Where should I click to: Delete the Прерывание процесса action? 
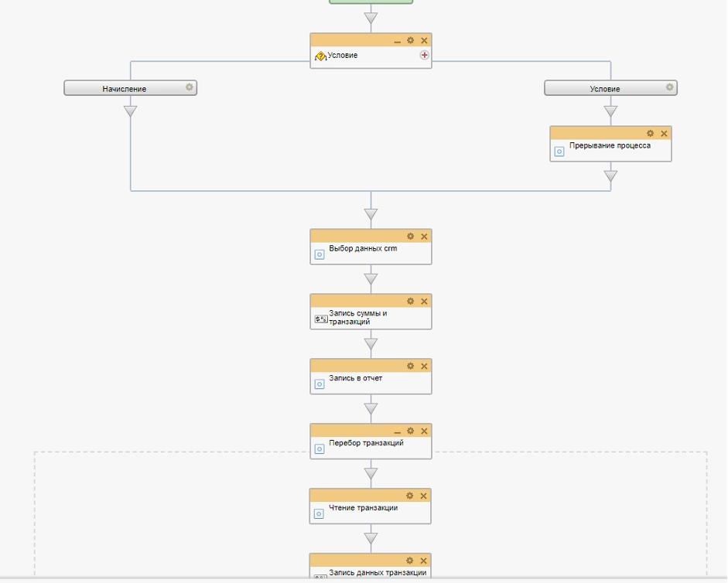(664, 134)
